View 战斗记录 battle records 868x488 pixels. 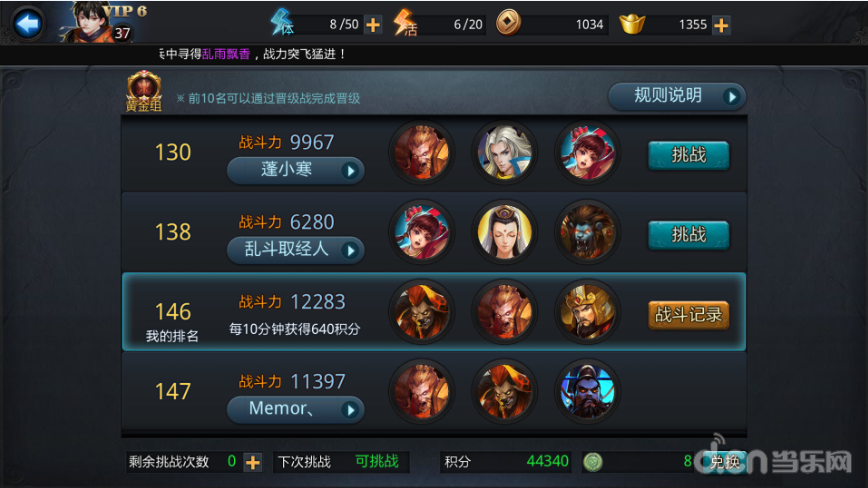pos(689,315)
